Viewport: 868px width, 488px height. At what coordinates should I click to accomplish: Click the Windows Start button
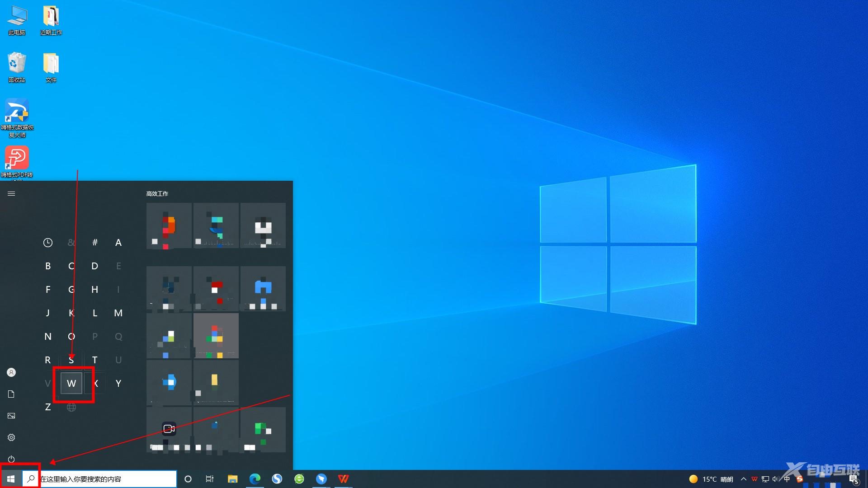coord(11,479)
